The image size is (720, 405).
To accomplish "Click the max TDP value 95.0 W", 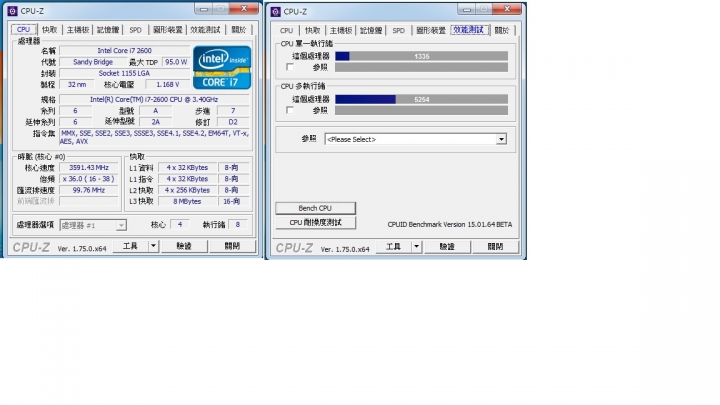I will [176, 62].
